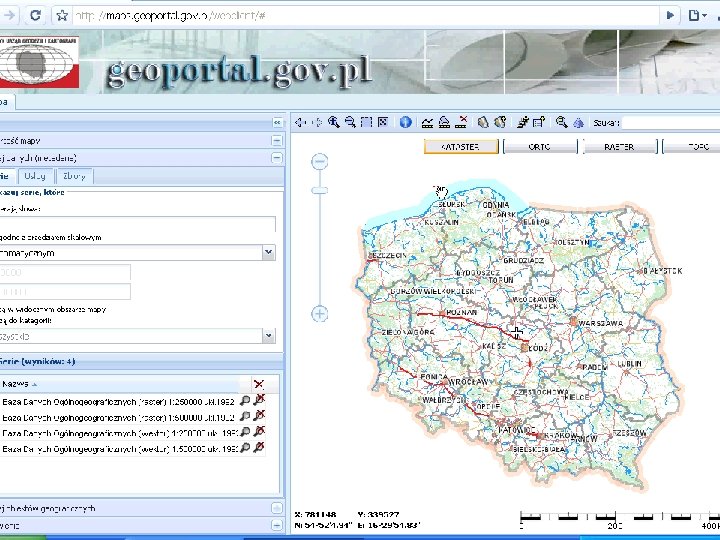Select the measure distance tool

tap(428, 123)
